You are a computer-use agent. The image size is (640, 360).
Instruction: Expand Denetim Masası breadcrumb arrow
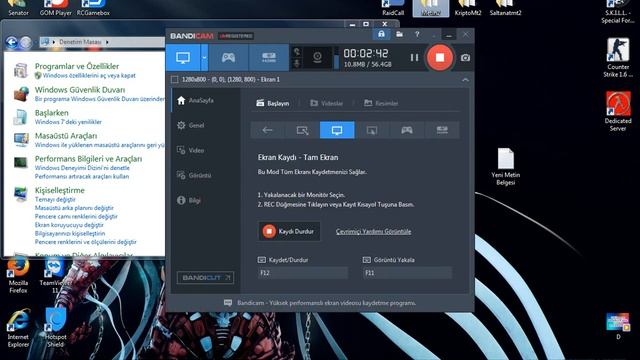[x=107, y=42]
